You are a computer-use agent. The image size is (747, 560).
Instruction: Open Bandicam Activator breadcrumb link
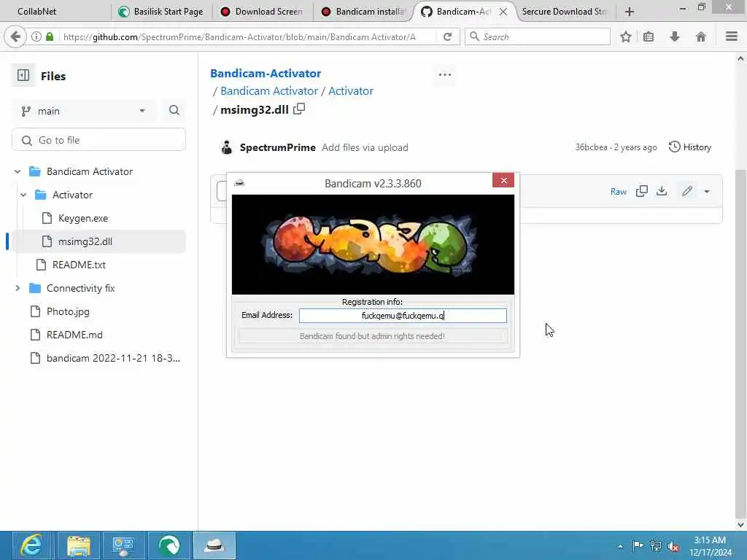(269, 91)
